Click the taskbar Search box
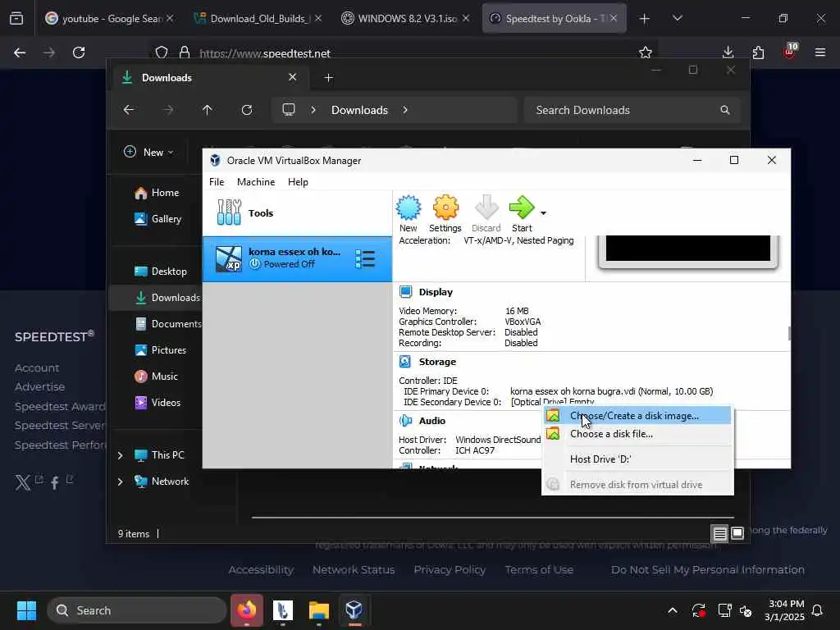The height and width of the screenshot is (630, 840). 137,610
